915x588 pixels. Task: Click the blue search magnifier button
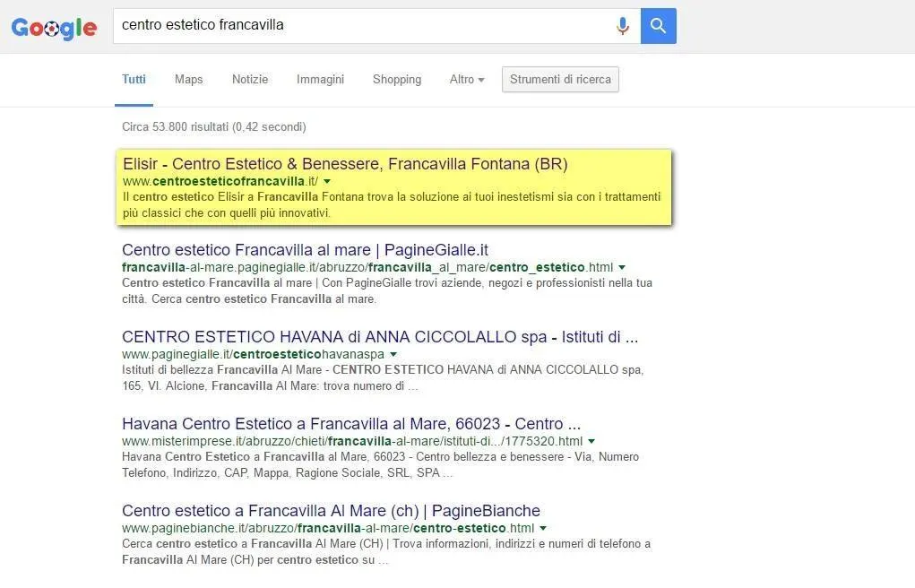point(658,26)
